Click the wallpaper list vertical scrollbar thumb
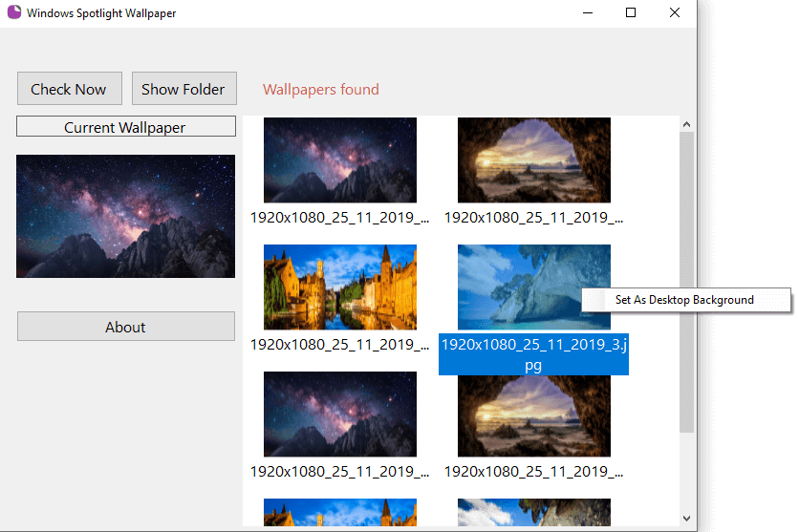The image size is (799, 532). pos(686,282)
